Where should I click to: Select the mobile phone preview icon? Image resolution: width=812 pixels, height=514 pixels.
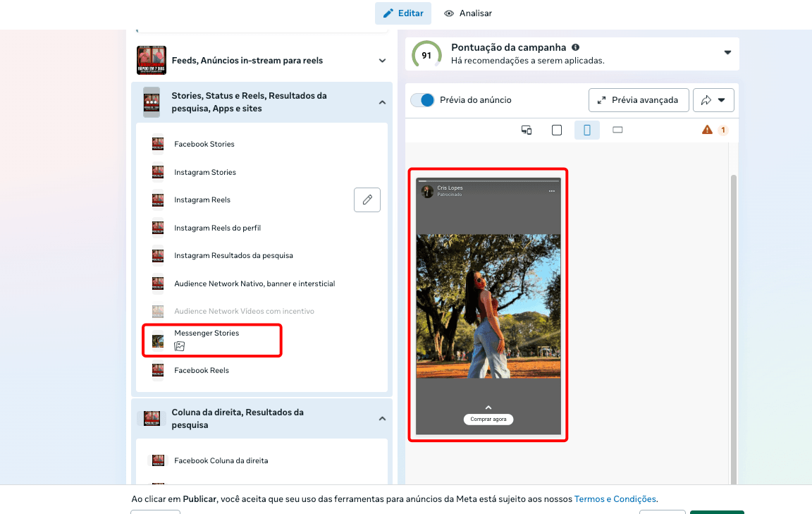(587, 130)
